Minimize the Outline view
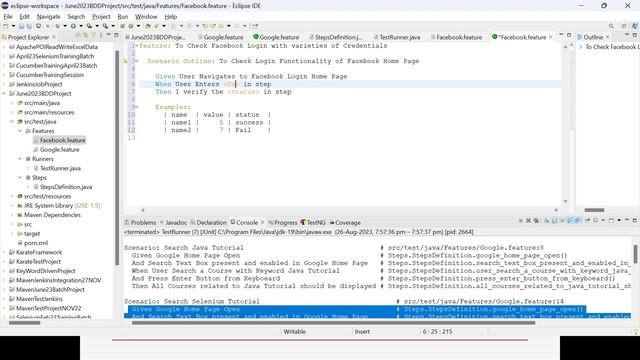Image resolution: width=640 pixels, height=360 pixels. [x=627, y=35]
